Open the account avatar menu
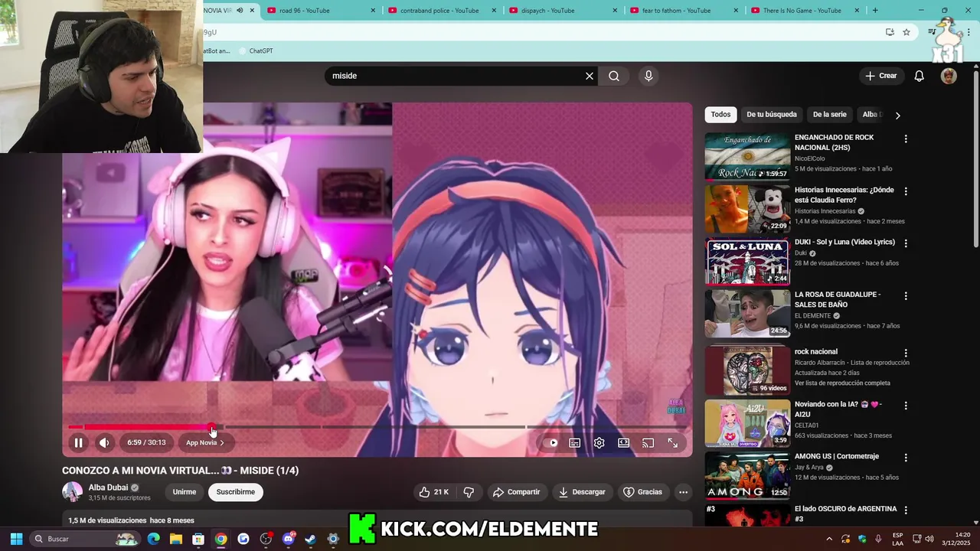Viewport: 980px width, 551px height. click(949, 76)
